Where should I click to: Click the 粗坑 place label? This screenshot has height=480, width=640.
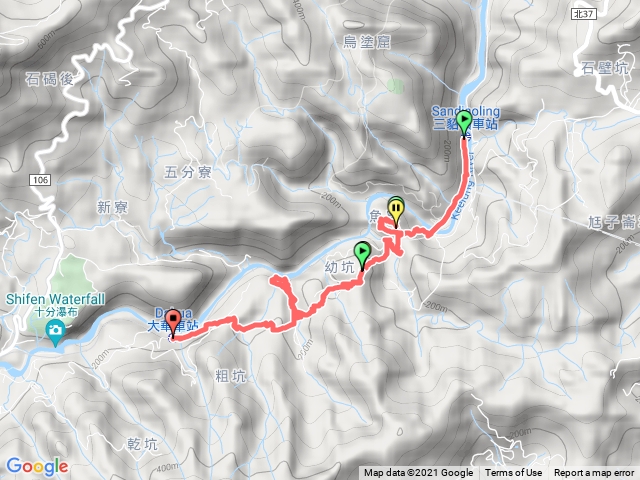coord(231,376)
